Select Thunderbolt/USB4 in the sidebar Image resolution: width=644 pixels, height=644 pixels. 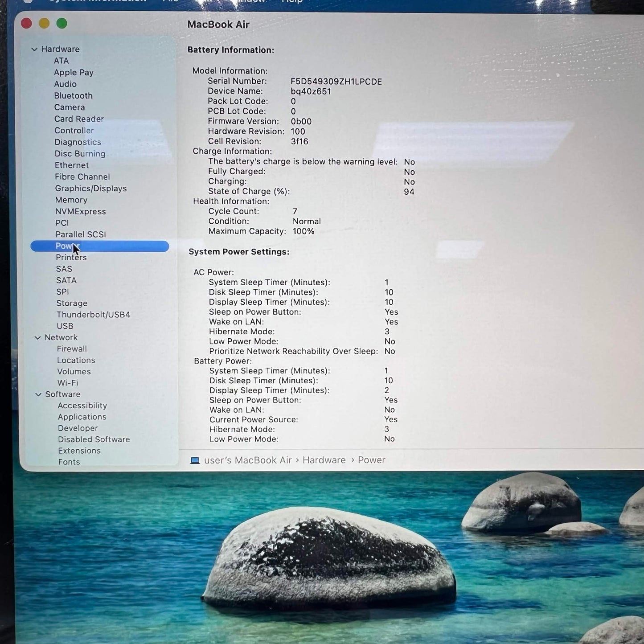point(93,315)
